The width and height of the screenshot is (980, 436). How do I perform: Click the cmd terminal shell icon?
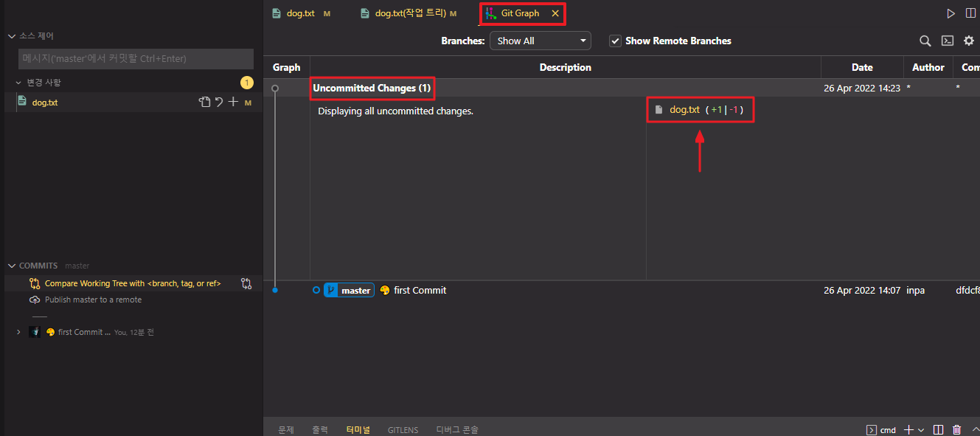[x=871, y=429]
